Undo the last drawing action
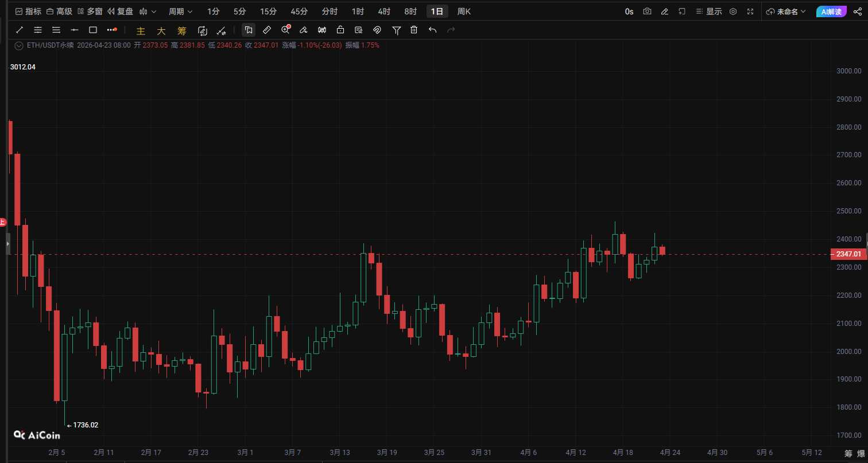868x463 pixels. [x=433, y=30]
